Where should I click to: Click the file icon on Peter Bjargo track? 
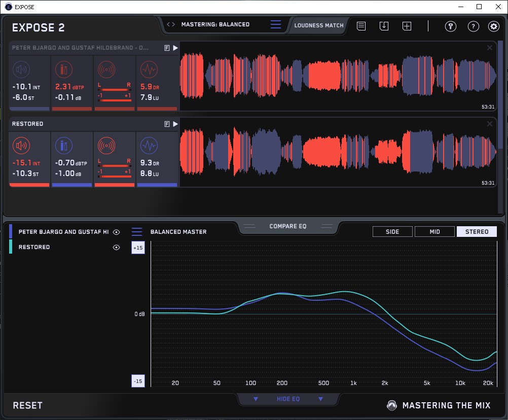tap(167, 48)
